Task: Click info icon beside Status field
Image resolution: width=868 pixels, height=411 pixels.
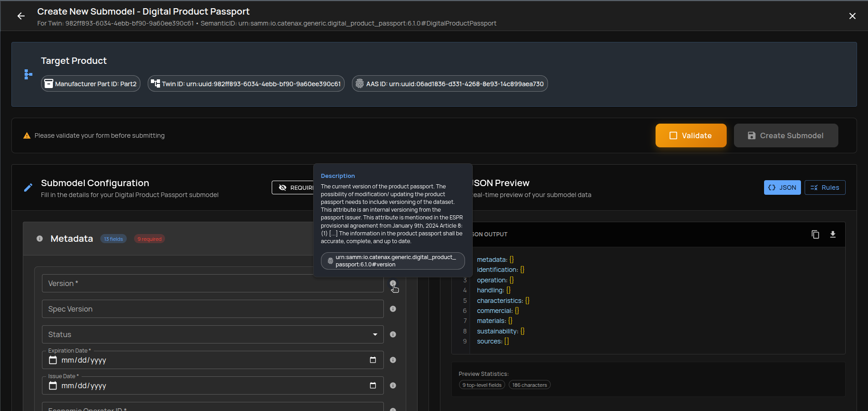Action: pyautogui.click(x=393, y=334)
